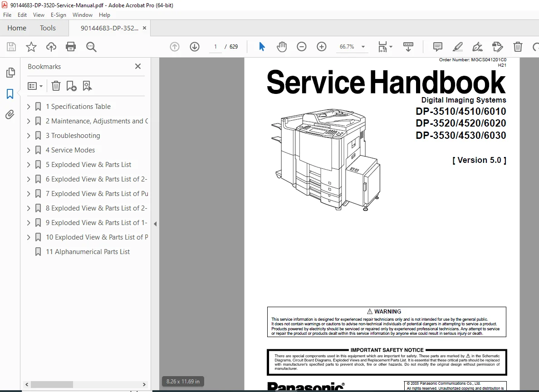Open the Window menu
Screen dimensions: 539x392
(83, 15)
